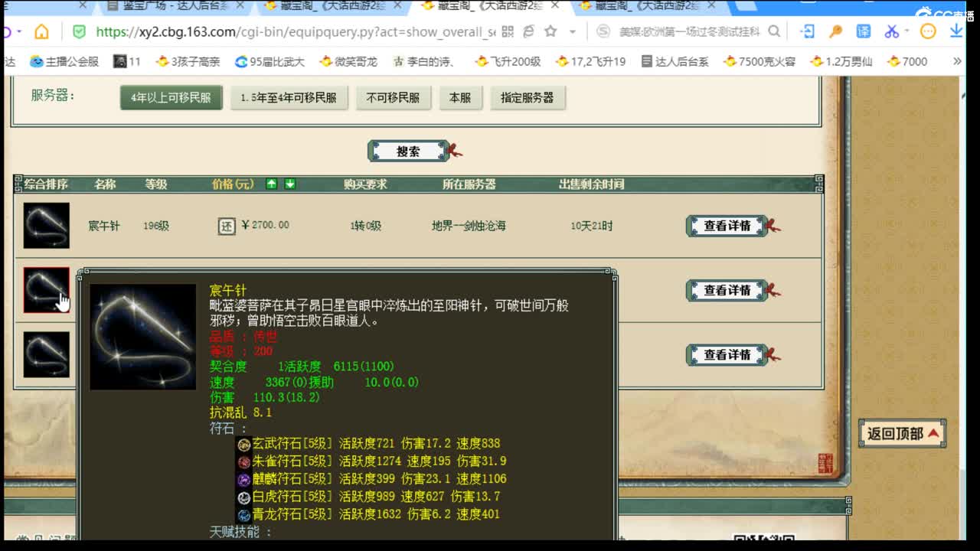Click the 名称 column header
Screen dimensions: 980x551
pyautogui.click(x=105, y=184)
